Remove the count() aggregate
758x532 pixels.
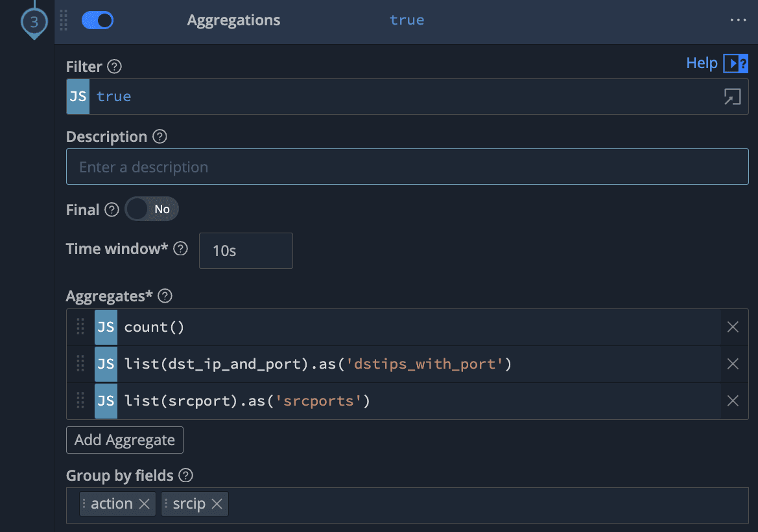(x=733, y=327)
